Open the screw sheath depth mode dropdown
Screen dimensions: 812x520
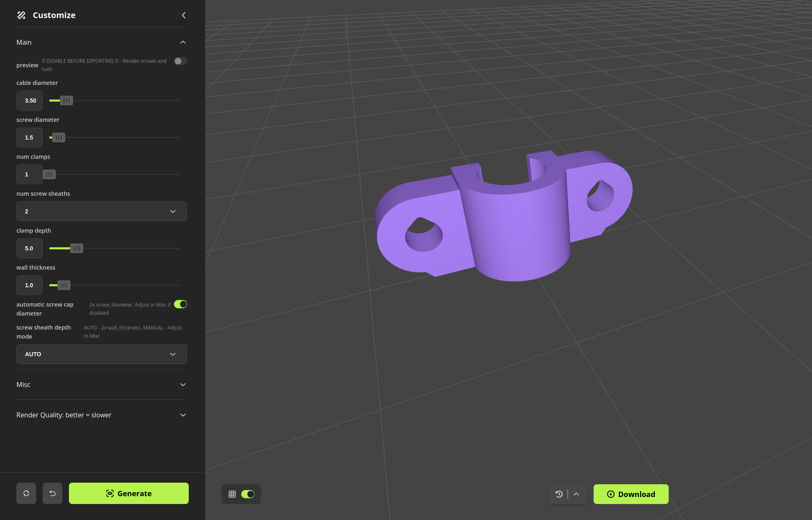102,354
